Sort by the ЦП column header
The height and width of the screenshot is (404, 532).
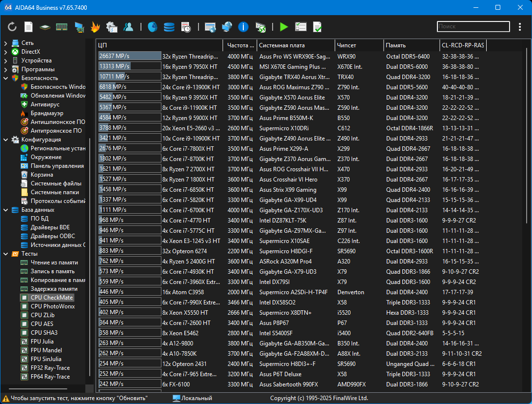point(159,45)
